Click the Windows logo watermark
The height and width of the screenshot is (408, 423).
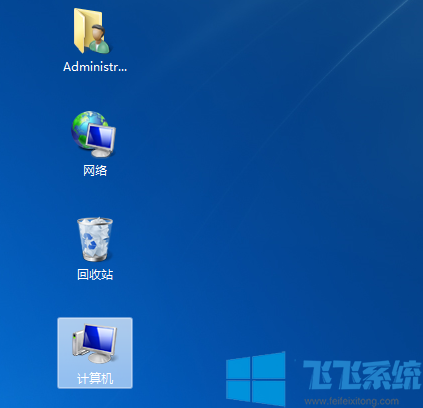255,379
